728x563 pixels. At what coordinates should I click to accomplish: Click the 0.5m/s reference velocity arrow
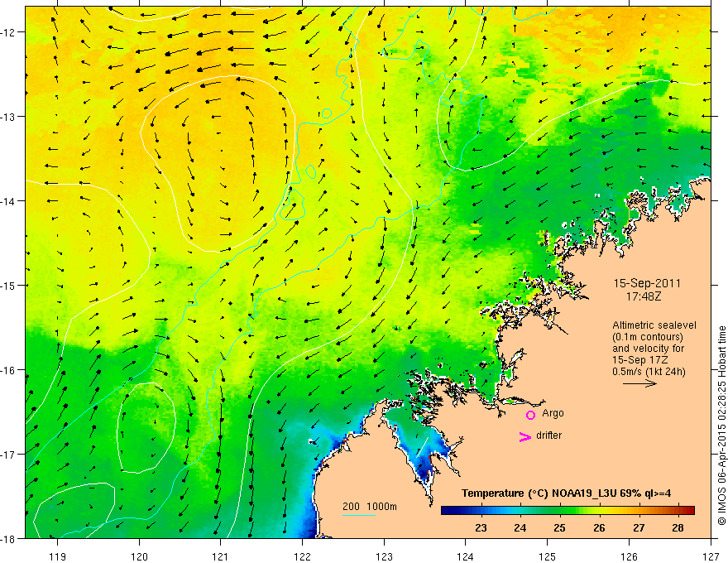tap(639, 383)
